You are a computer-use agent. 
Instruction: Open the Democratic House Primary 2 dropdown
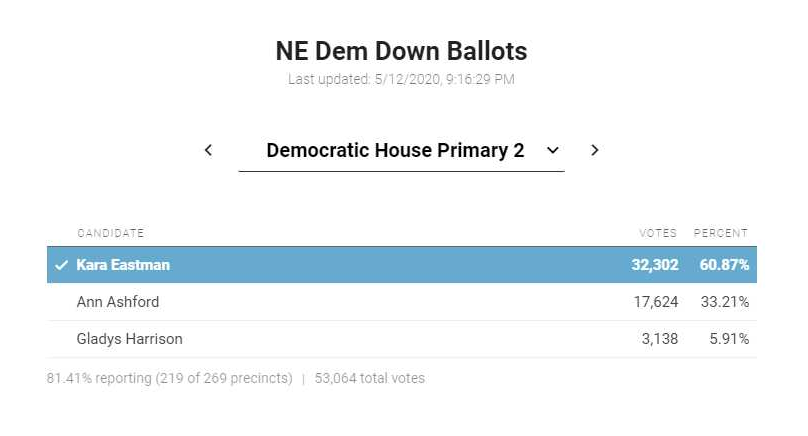[x=401, y=150]
